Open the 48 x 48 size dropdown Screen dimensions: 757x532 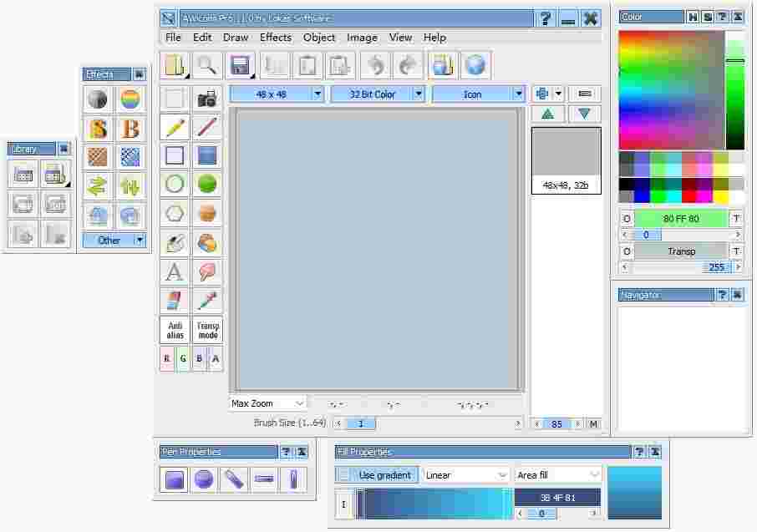coord(318,94)
